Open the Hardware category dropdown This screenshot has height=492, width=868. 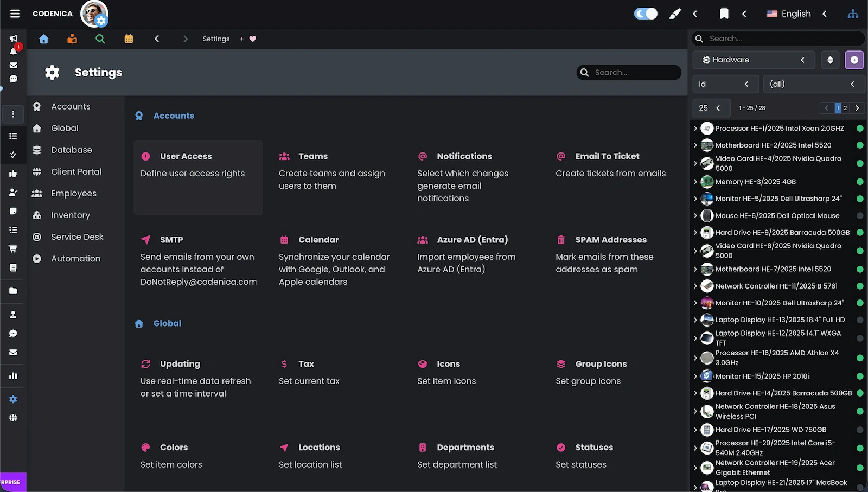pos(754,60)
